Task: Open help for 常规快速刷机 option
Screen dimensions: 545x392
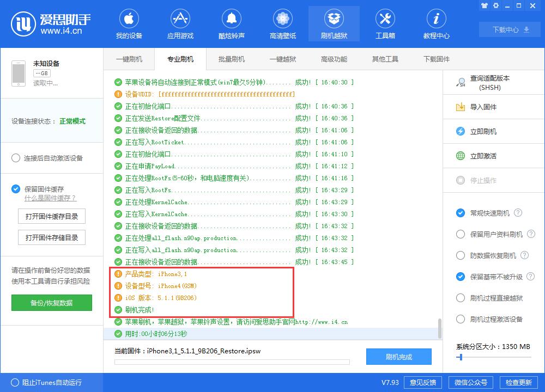Action: (x=518, y=213)
